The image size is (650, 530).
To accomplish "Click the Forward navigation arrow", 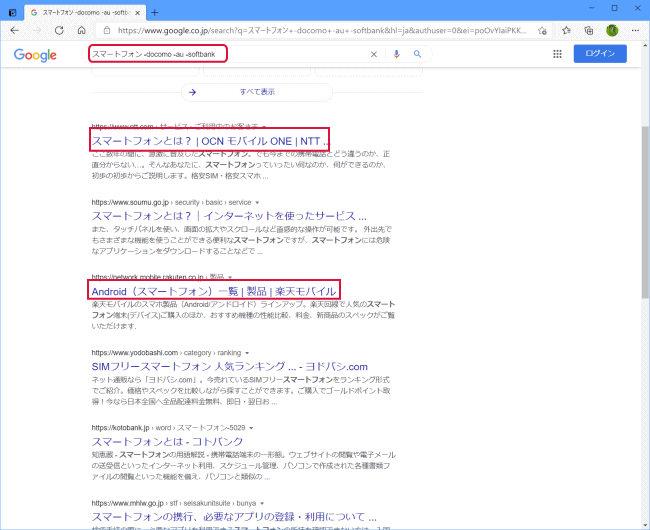I will (x=37, y=30).
